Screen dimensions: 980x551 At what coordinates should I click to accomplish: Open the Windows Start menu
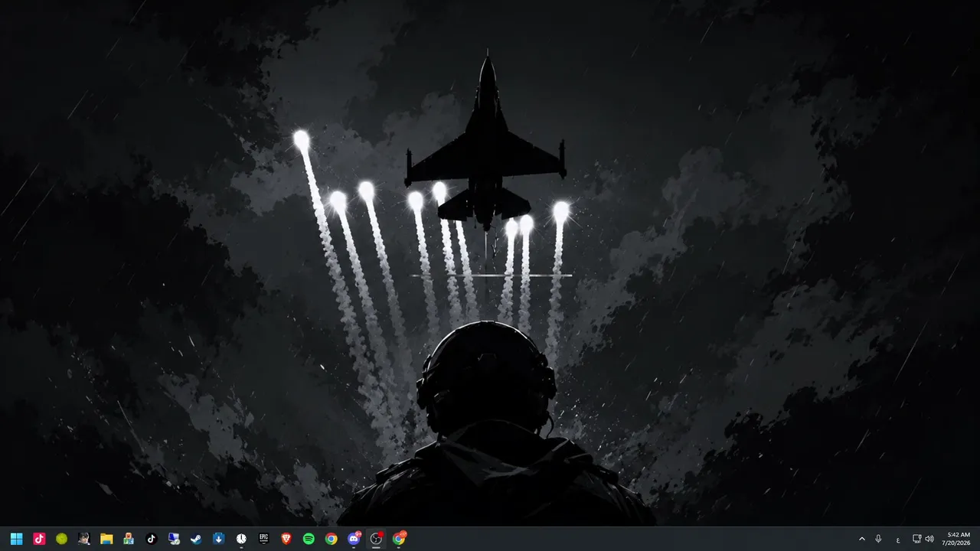[x=17, y=539]
